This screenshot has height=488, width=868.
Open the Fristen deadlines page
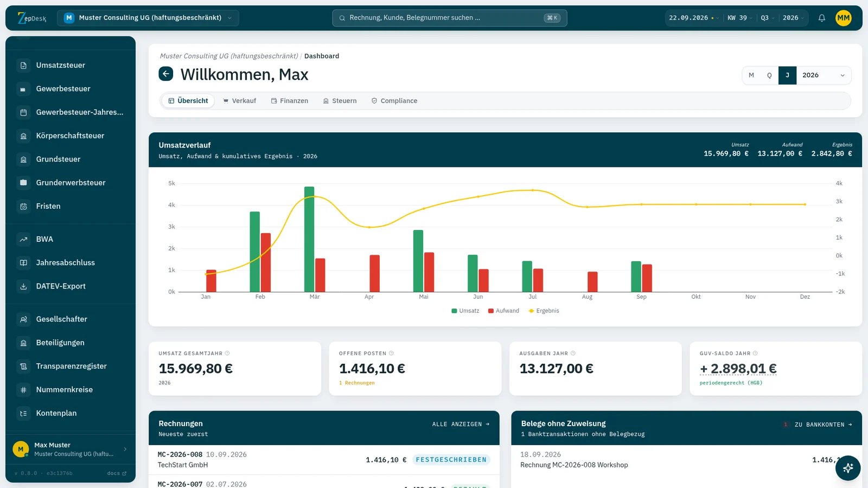coord(71,207)
